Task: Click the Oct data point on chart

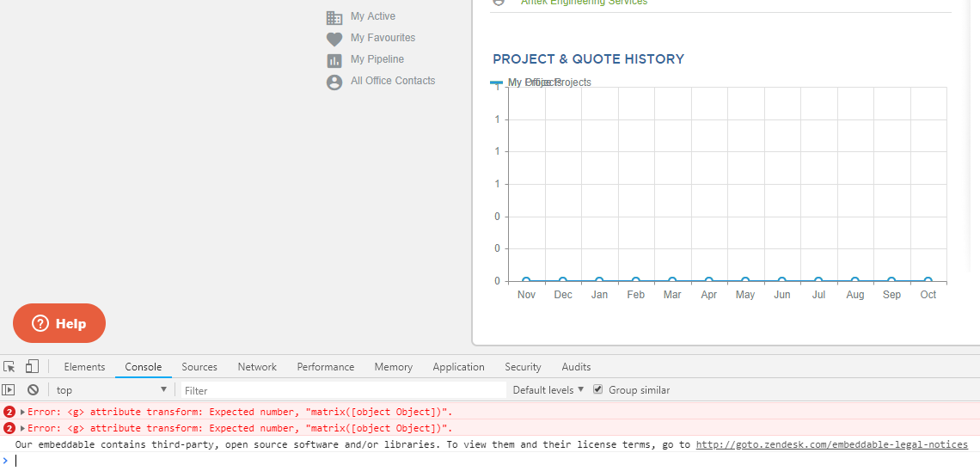Action: point(928,281)
